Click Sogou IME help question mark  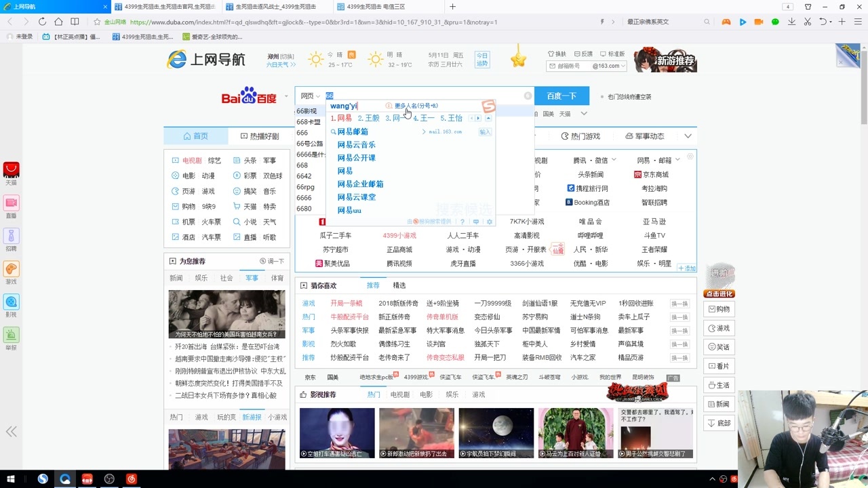pos(462,222)
